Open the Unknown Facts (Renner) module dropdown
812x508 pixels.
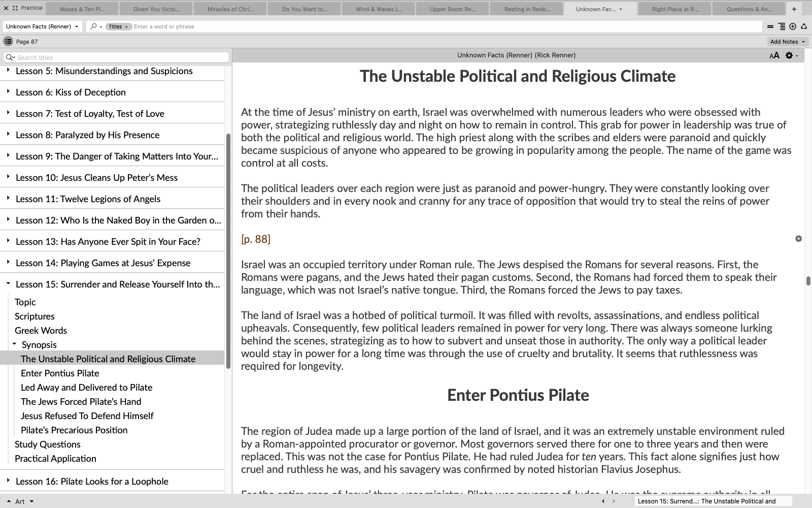pos(42,26)
